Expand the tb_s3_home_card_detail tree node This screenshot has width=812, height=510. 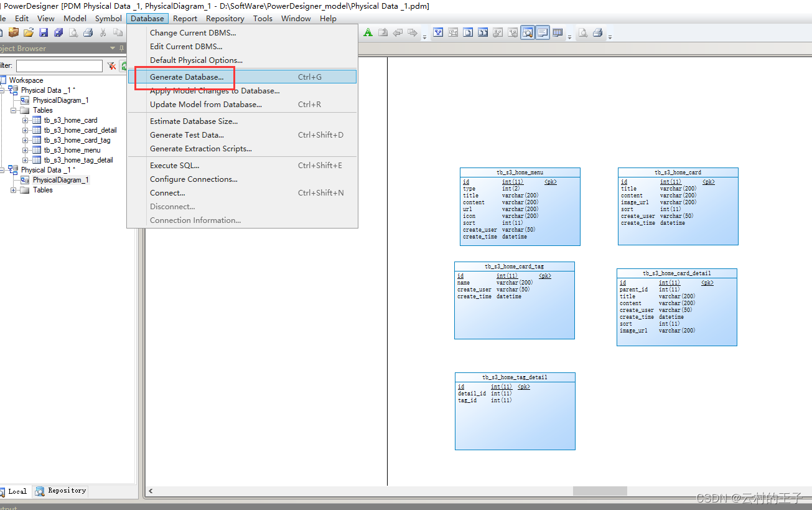point(26,130)
